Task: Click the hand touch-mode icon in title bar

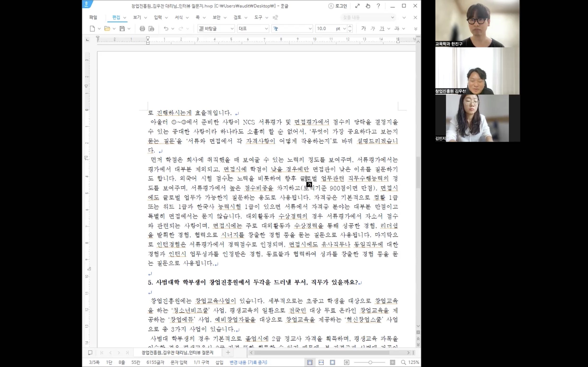Action: click(x=368, y=6)
